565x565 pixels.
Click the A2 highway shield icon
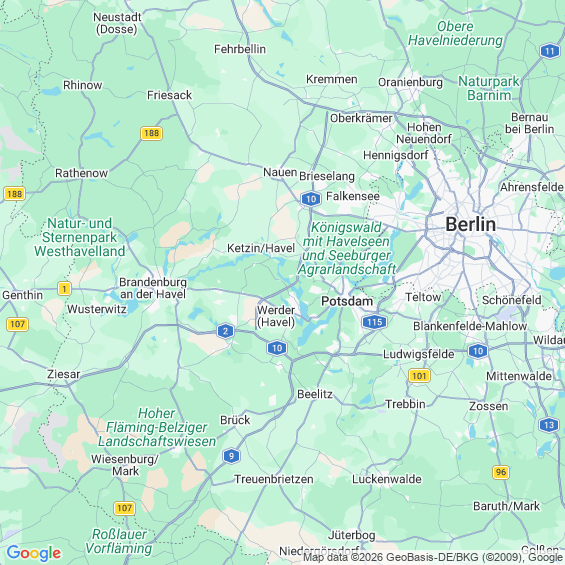pos(225,331)
